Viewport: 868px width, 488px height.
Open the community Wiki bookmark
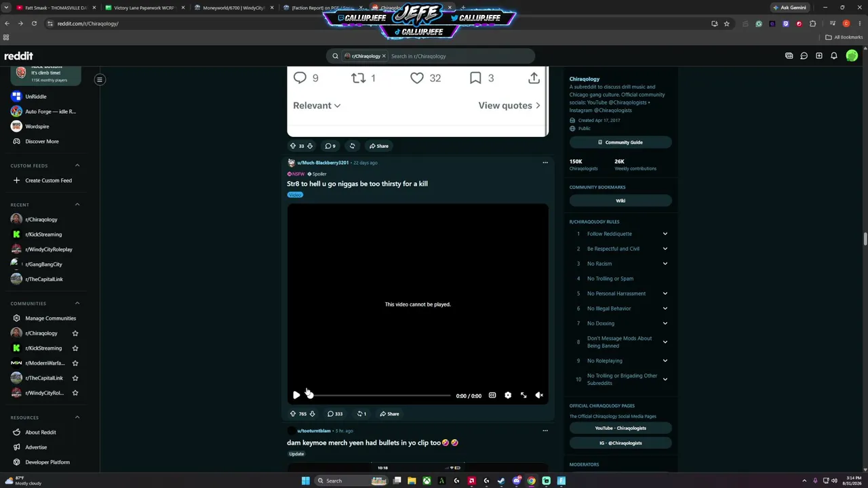pyautogui.click(x=620, y=201)
